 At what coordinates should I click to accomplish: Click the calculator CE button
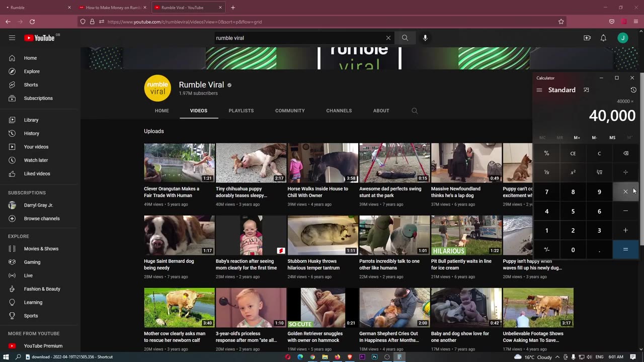click(x=573, y=153)
